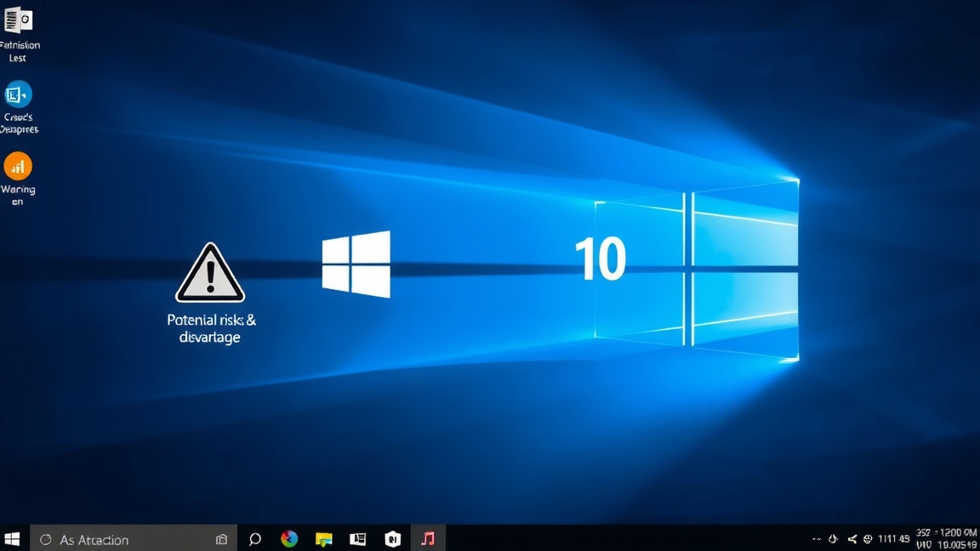Image resolution: width=980 pixels, height=551 pixels.
Task: Click the volume icon in the system tray
Action: [833, 538]
